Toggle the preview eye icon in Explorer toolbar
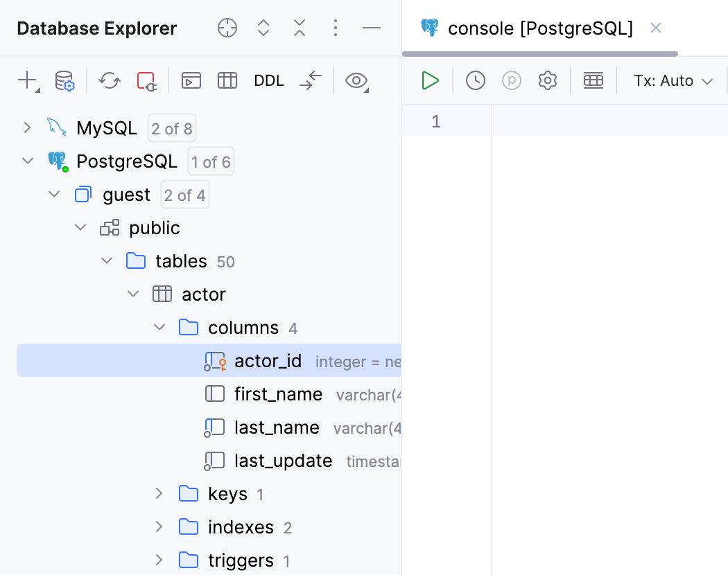 356,80
